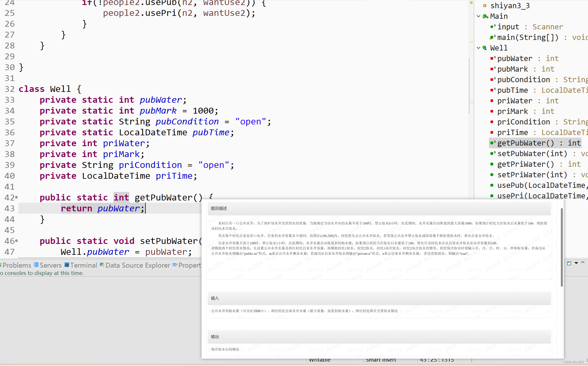
Task: Click the open console icon in console toolbar
Action: (x=569, y=263)
